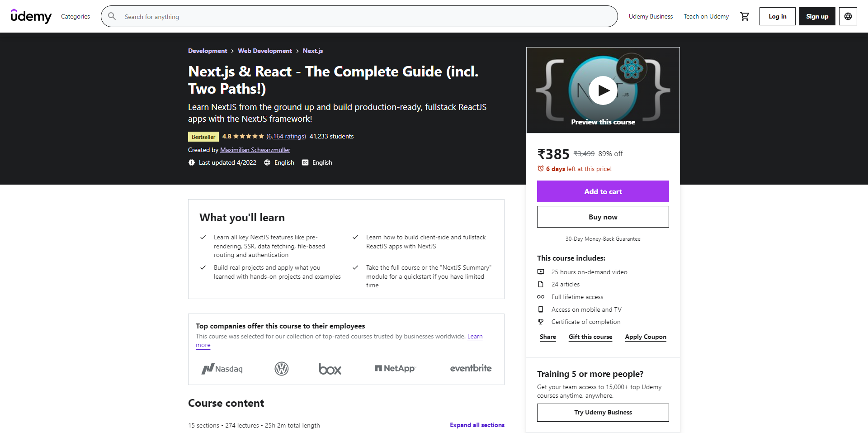Viewport: 868px width, 433px height.
Task: Open the shopping cart icon
Action: pyautogui.click(x=745, y=16)
